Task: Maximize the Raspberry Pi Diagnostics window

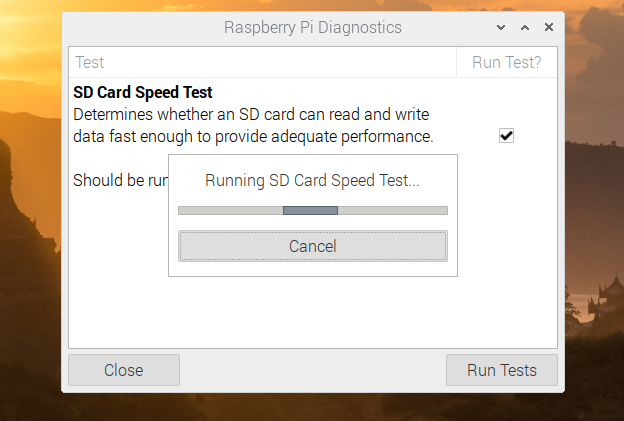Action: click(525, 27)
